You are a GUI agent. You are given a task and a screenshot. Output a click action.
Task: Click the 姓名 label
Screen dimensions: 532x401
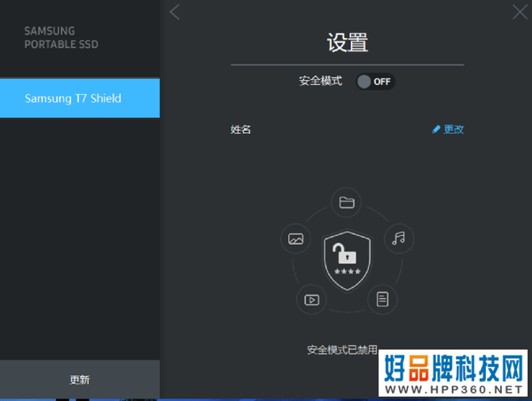click(x=241, y=130)
